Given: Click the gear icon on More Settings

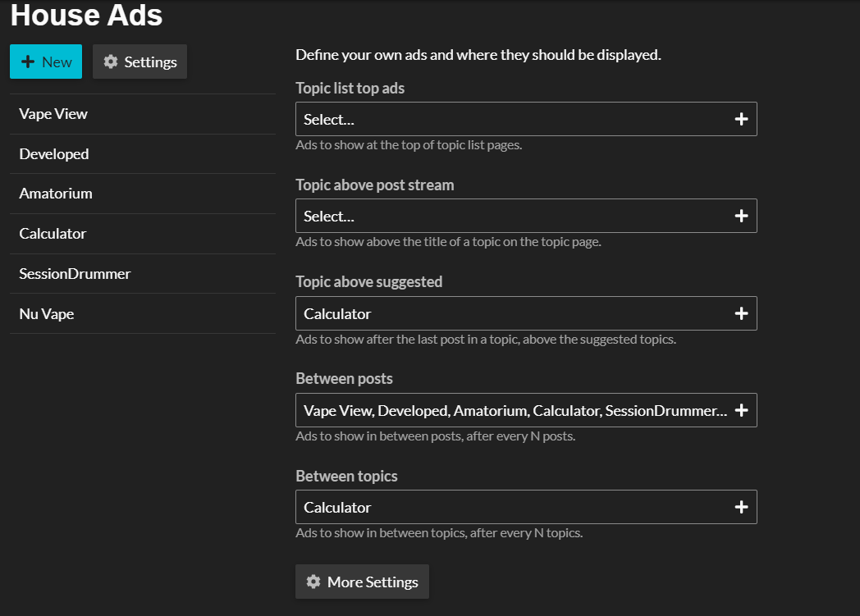Looking at the screenshot, I should [313, 582].
